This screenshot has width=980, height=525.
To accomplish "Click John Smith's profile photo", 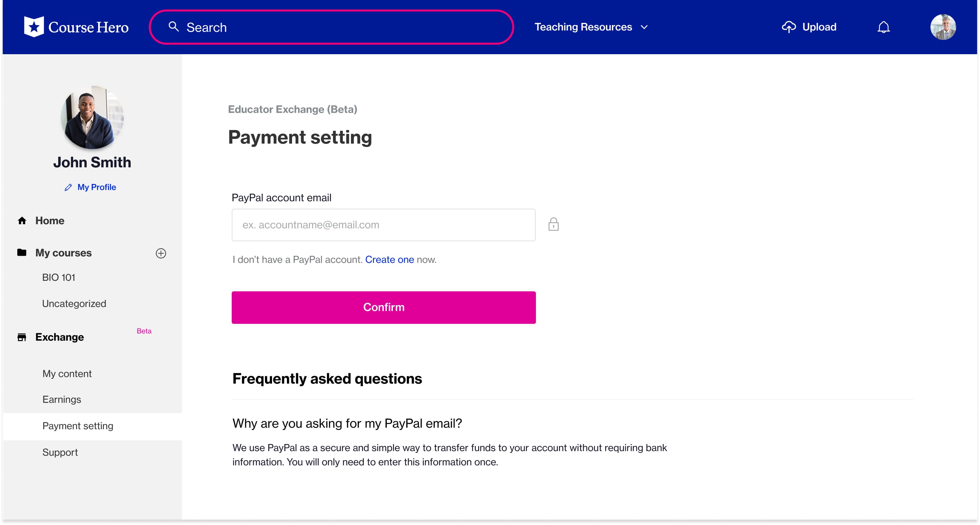I will point(92,117).
